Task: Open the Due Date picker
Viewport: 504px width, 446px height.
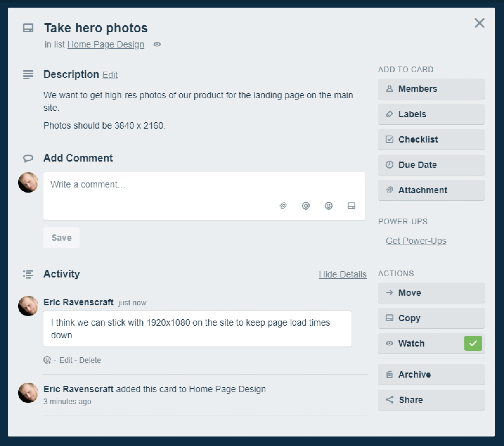Action: pos(431,165)
